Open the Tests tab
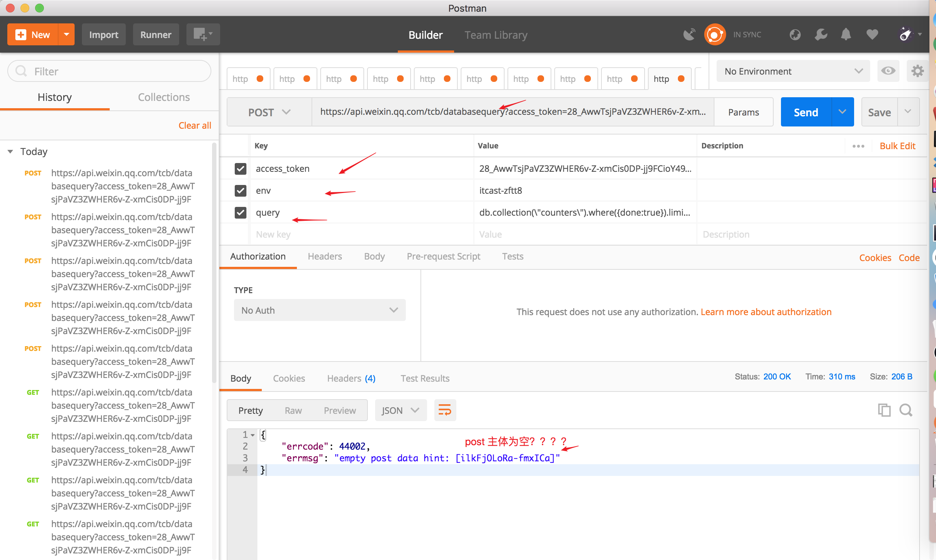This screenshot has height=560, width=936. point(513,256)
